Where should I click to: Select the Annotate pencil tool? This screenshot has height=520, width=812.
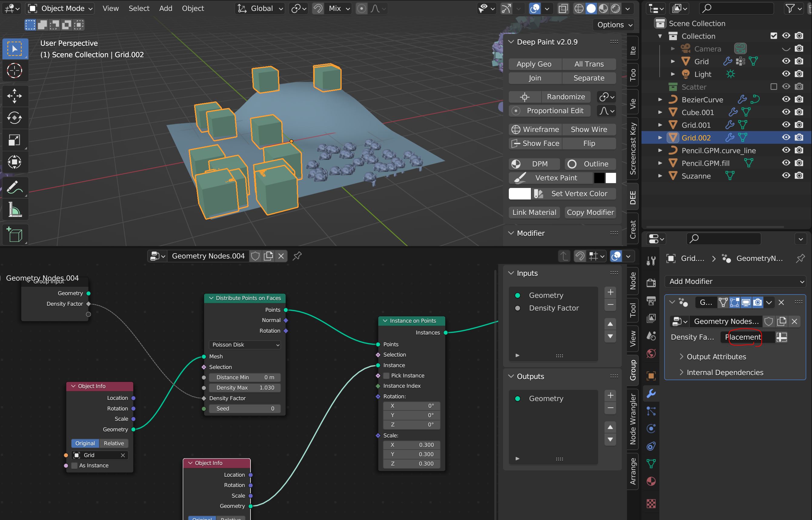tap(15, 187)
